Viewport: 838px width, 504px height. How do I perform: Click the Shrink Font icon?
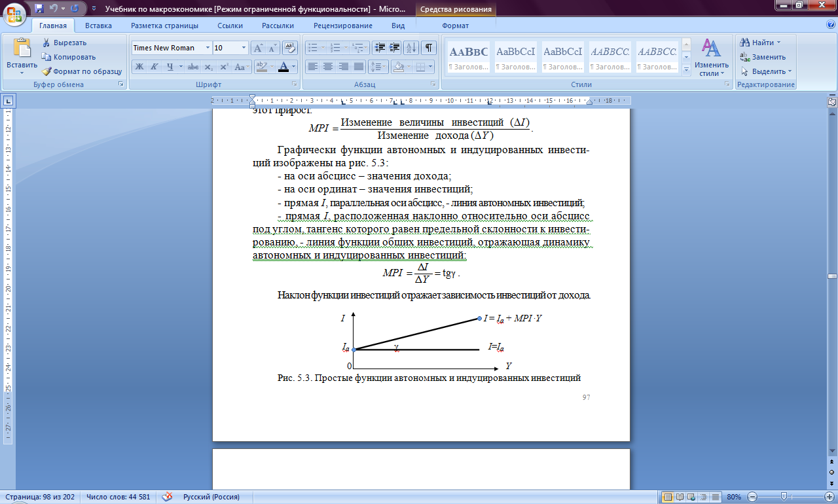272,48
